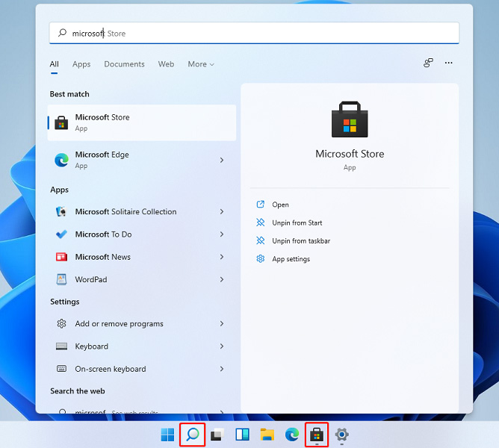Click the gear icon beside Add or remove programs

61,323
